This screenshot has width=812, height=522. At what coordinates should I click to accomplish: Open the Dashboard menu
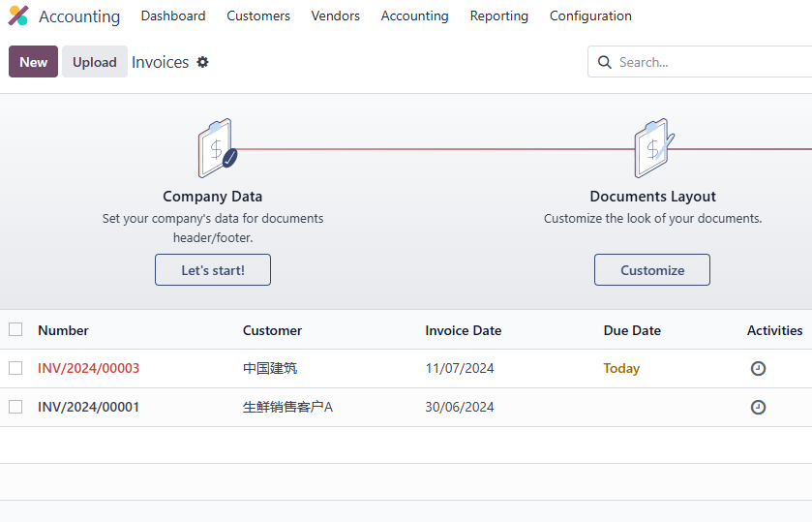(x=173, y=16)
